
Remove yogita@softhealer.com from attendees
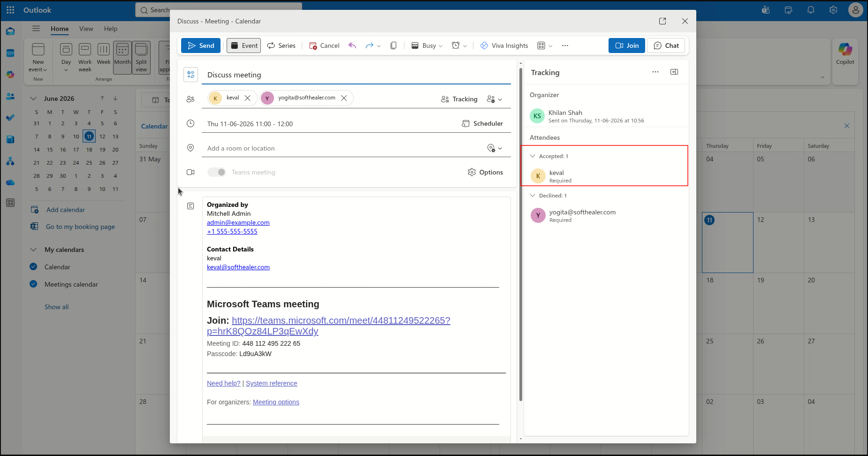[x=344, y=98]
